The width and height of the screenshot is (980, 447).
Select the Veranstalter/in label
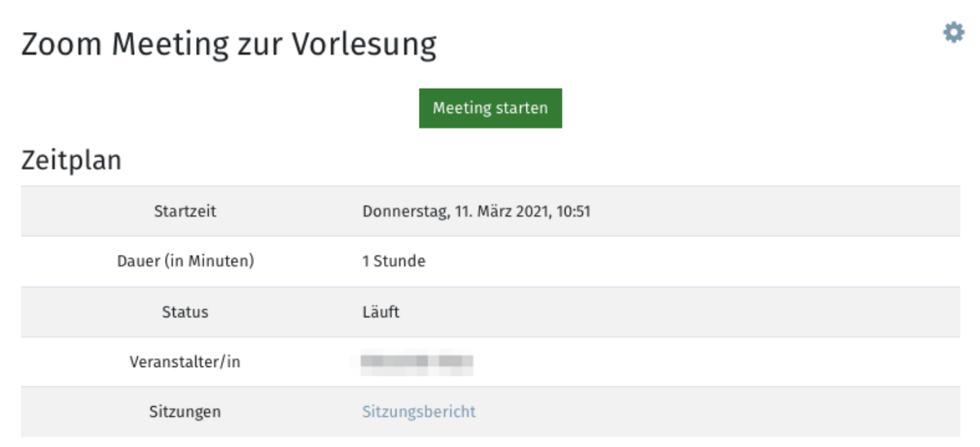185,361
